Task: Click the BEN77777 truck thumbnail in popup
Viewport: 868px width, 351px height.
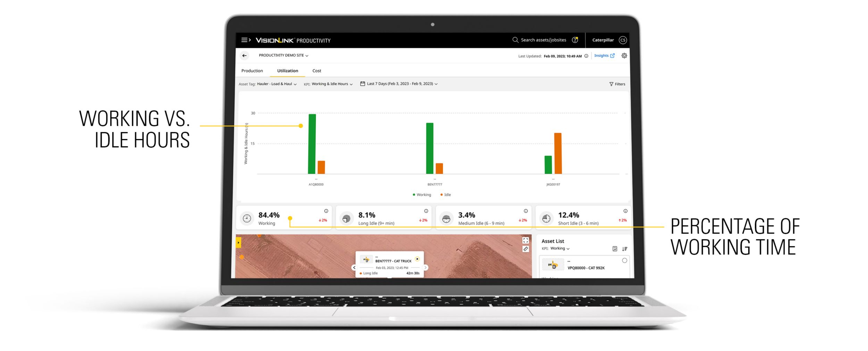Action: [366, 259]
